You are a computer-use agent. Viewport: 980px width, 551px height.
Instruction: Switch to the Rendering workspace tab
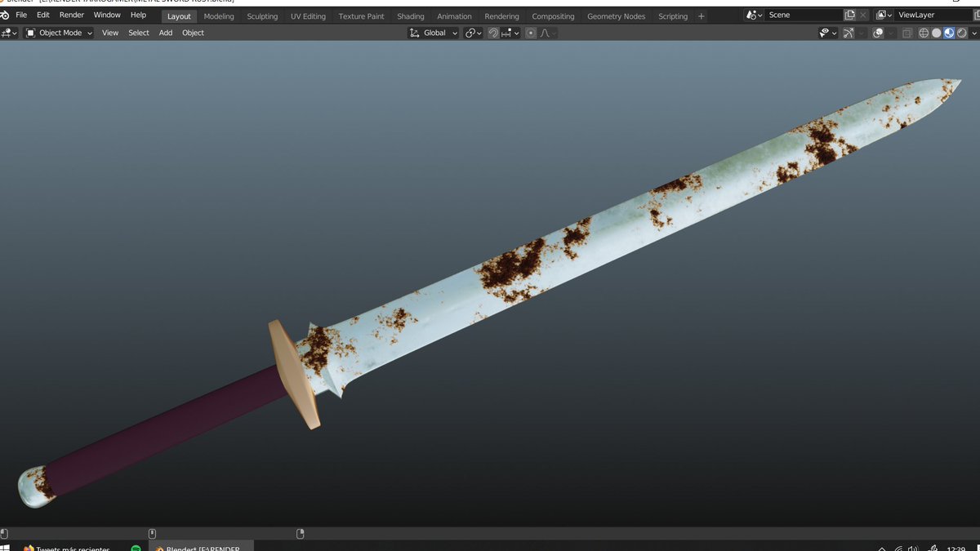(x=501, y=16)
